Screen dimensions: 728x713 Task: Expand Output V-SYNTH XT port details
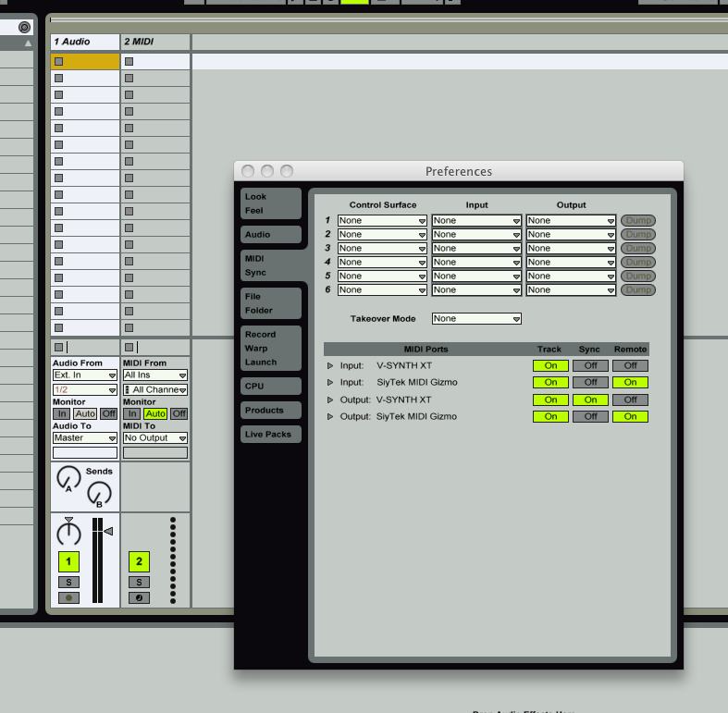coord(330,400)
